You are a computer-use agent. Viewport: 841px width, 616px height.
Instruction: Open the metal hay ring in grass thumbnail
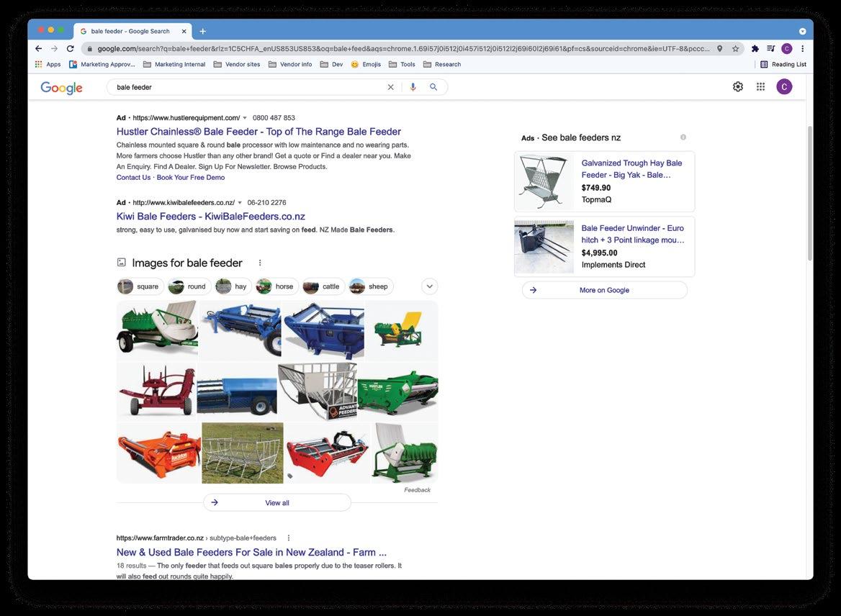coord(243,453)
